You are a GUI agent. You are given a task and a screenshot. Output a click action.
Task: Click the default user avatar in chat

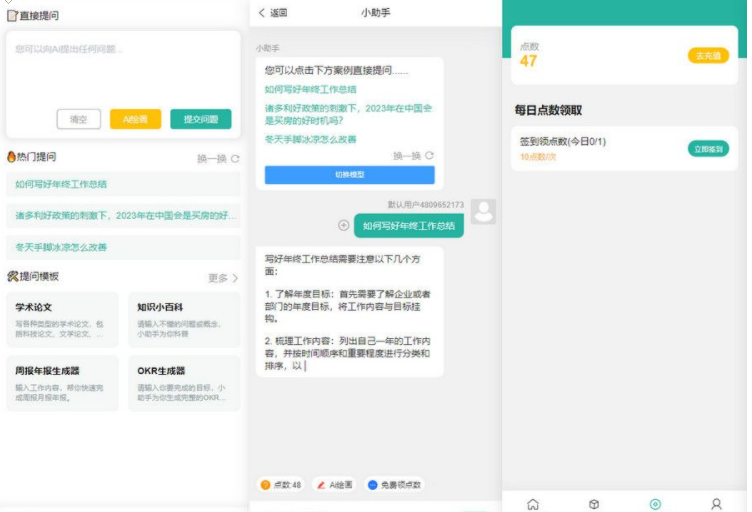(484, 212)
